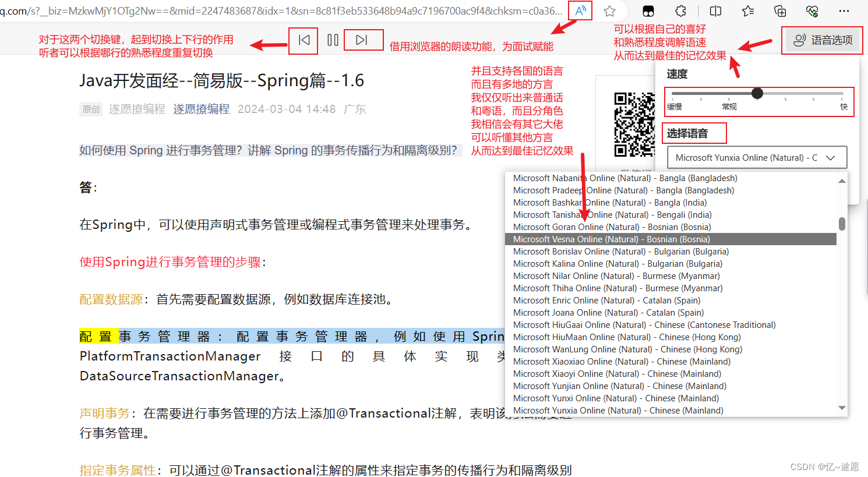Skip to next paragraph in read aloud

(362, 40)
